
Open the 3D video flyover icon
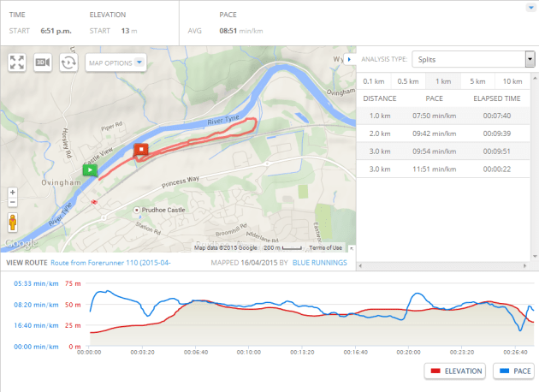[43, 62]
